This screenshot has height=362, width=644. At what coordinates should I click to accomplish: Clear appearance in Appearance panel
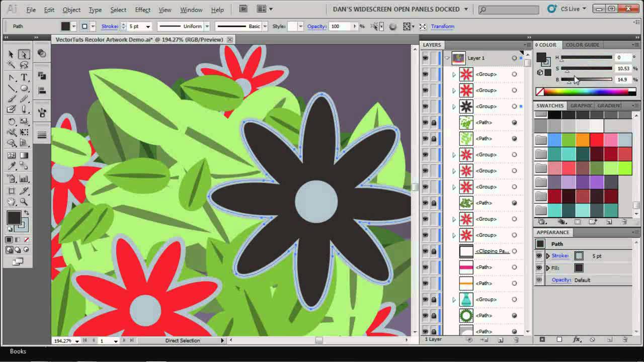click(x=593, y=340)
